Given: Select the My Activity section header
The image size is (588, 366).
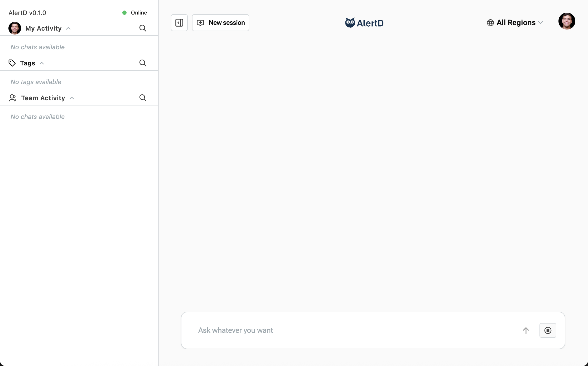Looking at the screenshot, I should tap(43, 28).
